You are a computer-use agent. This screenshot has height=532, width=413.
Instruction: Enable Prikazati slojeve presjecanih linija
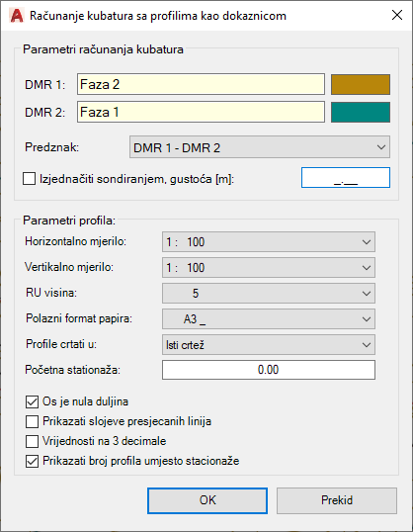click(x=32, y=421)
